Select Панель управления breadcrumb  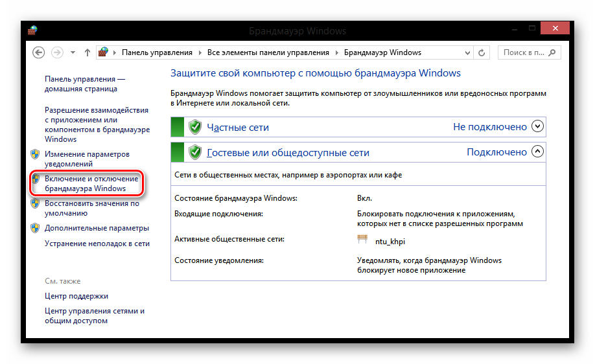point(157,52)
